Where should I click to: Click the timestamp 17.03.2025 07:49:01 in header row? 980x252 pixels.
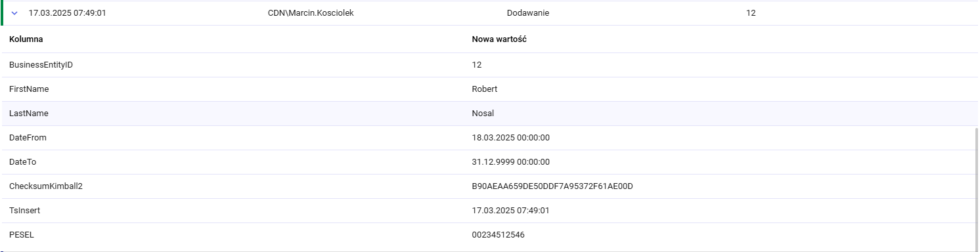click(68, 13)
